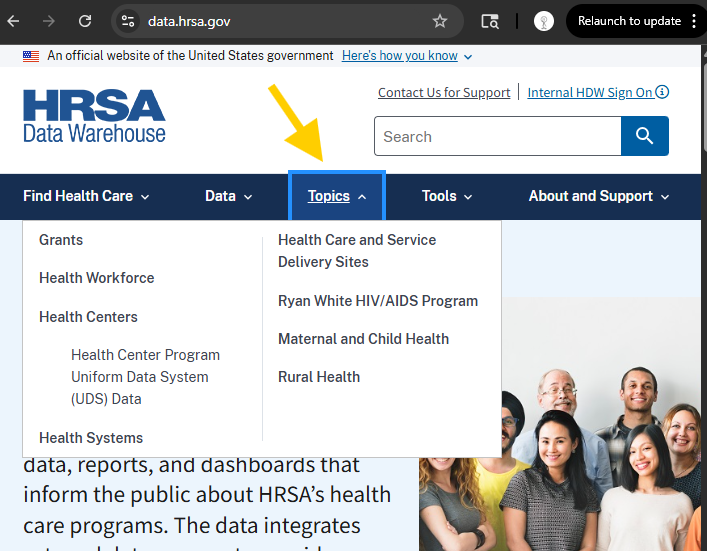Reload the page with refresh icon
The image size is (707, 551).
point(85,21)
